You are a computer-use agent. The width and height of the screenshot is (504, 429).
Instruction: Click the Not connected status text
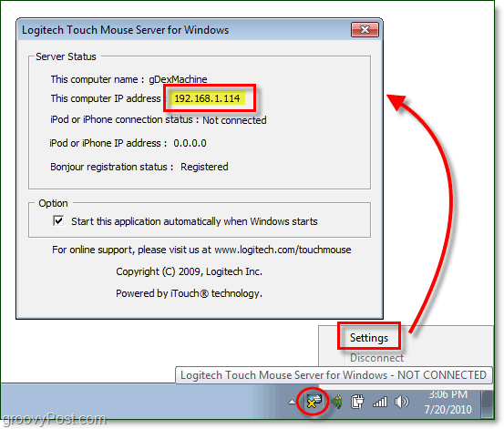[x=234, y=120]
